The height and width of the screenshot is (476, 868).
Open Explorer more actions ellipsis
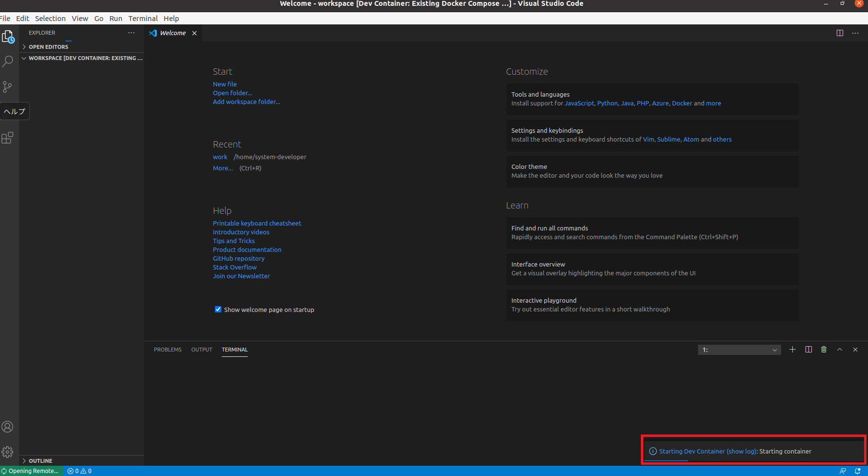click(131, 33)
